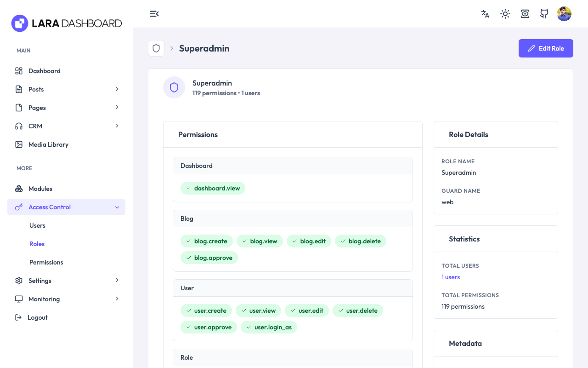Click the Superadmin role shield badge icon
The image size is (588, 368).
point(174,87)
